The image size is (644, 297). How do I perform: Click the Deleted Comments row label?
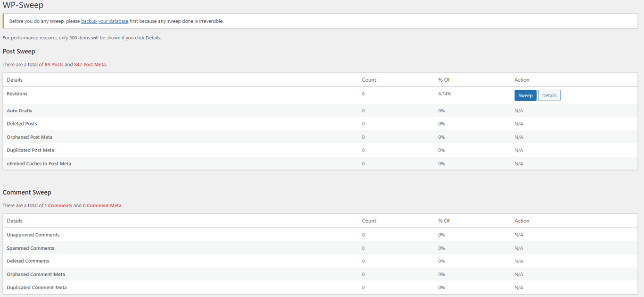point(28,261)
